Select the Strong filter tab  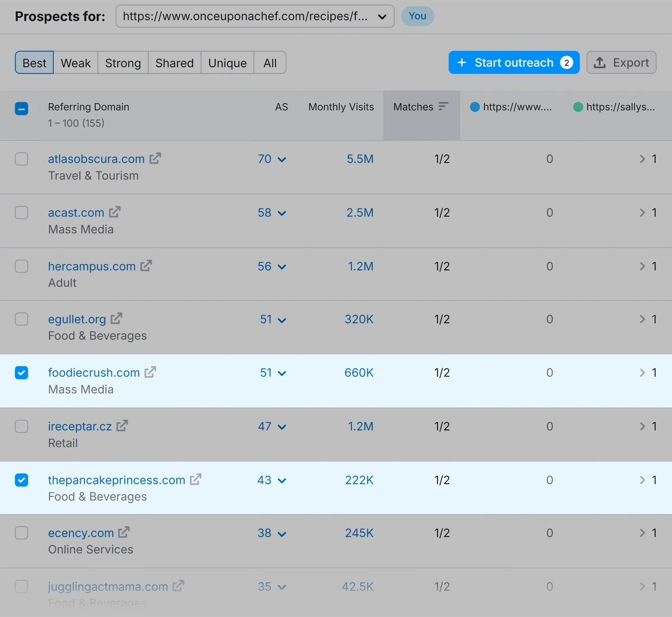coord(123,63)
